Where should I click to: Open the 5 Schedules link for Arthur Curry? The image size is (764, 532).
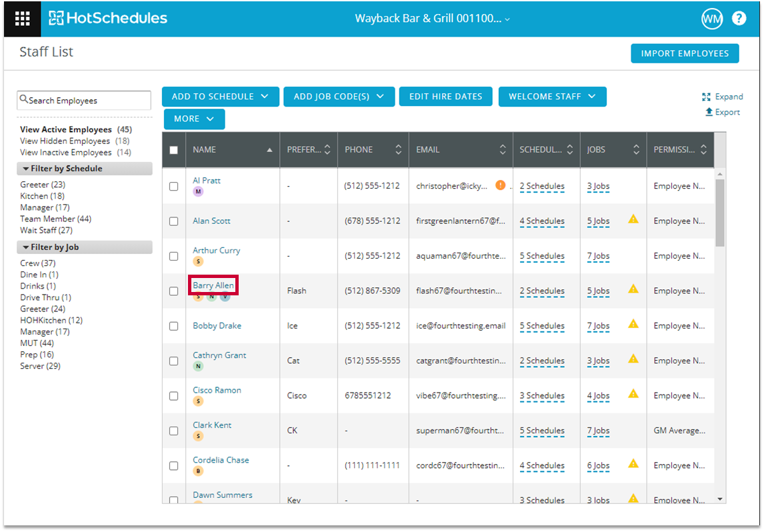pos(542,256)
